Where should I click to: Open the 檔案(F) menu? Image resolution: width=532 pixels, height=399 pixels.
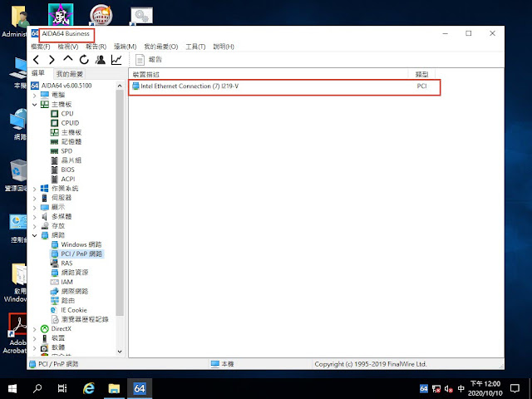coord(41,47)
